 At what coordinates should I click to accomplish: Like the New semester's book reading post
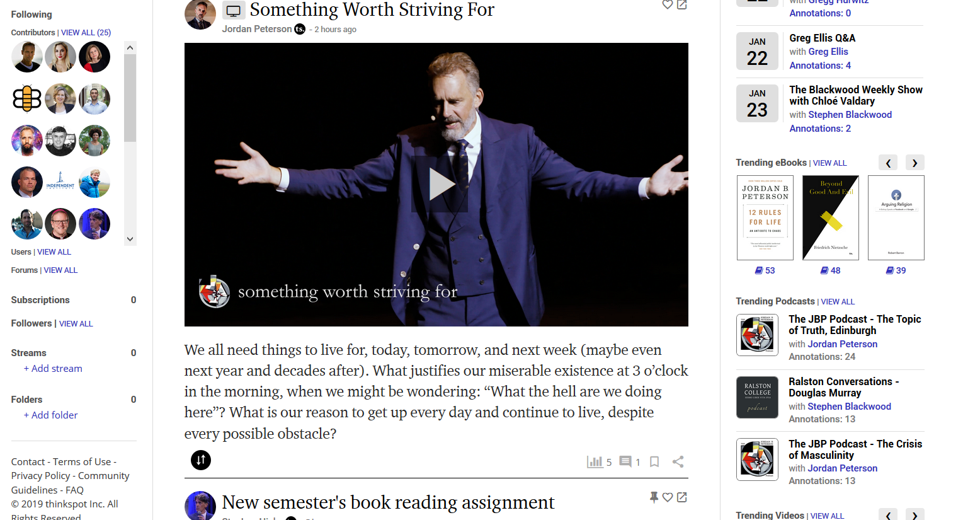(668, 497)
